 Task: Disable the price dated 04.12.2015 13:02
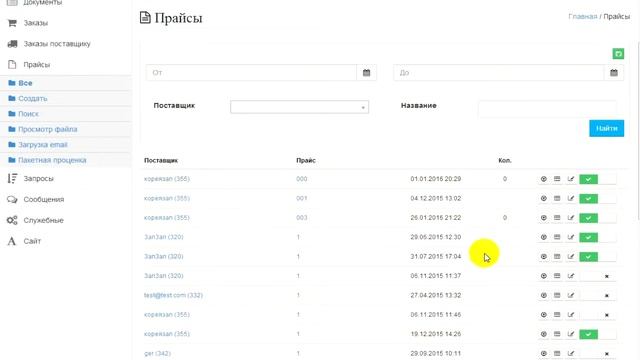click(598, 199)
